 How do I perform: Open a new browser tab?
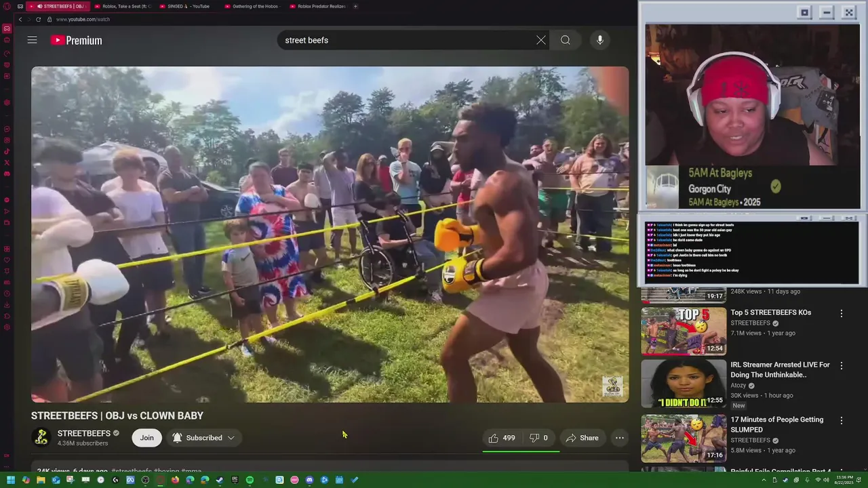point(355,6)
